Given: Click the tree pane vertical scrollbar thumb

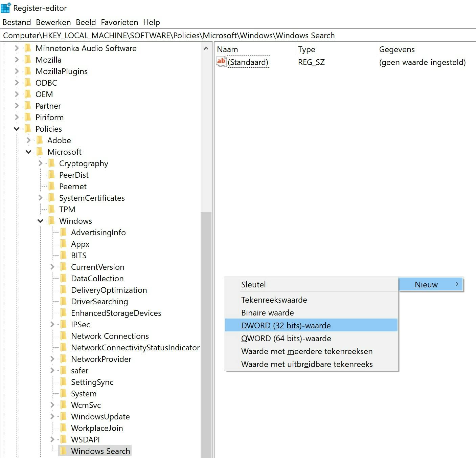Looking at the screenshot, I should tap(206, 335).
